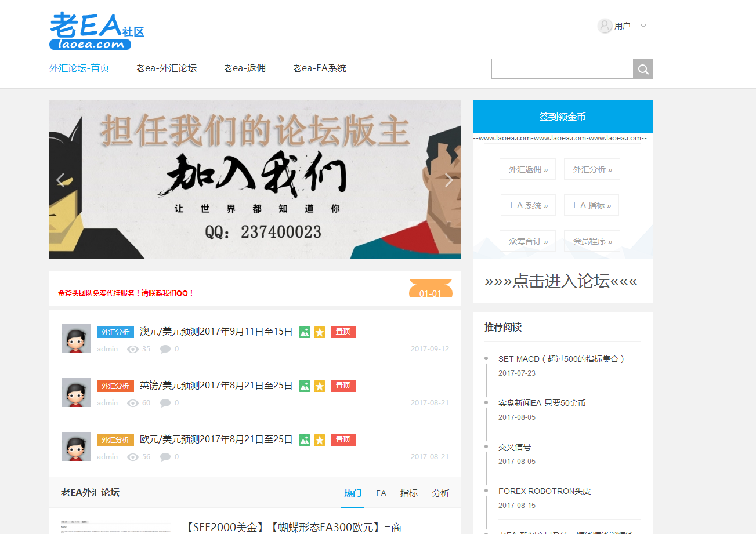Open the E A 系统 » sidebar button
756x534 pixels.
pos(528,205)
